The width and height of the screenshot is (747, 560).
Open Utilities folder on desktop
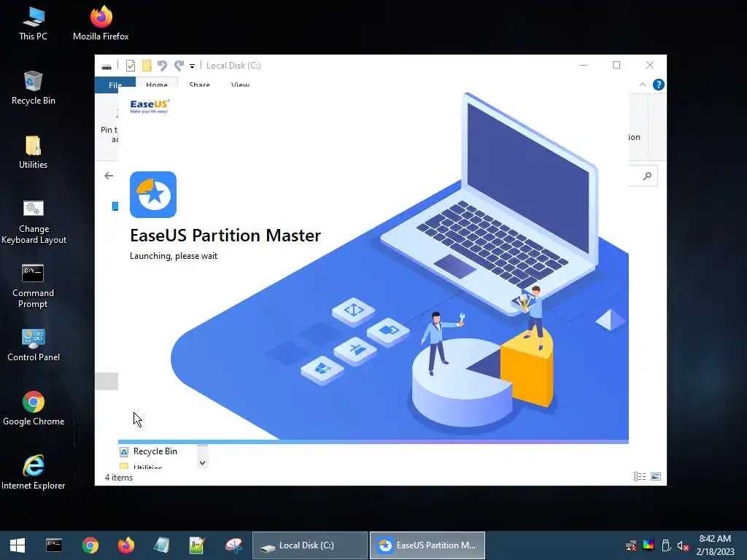coord(34,152)
